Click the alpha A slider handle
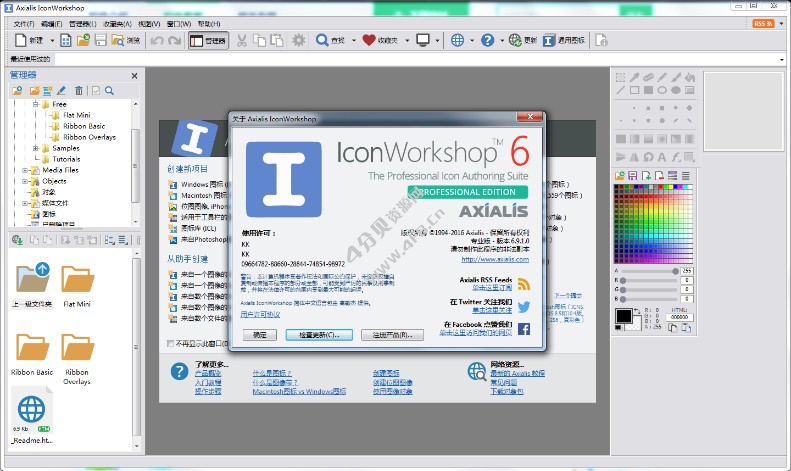 675,271
